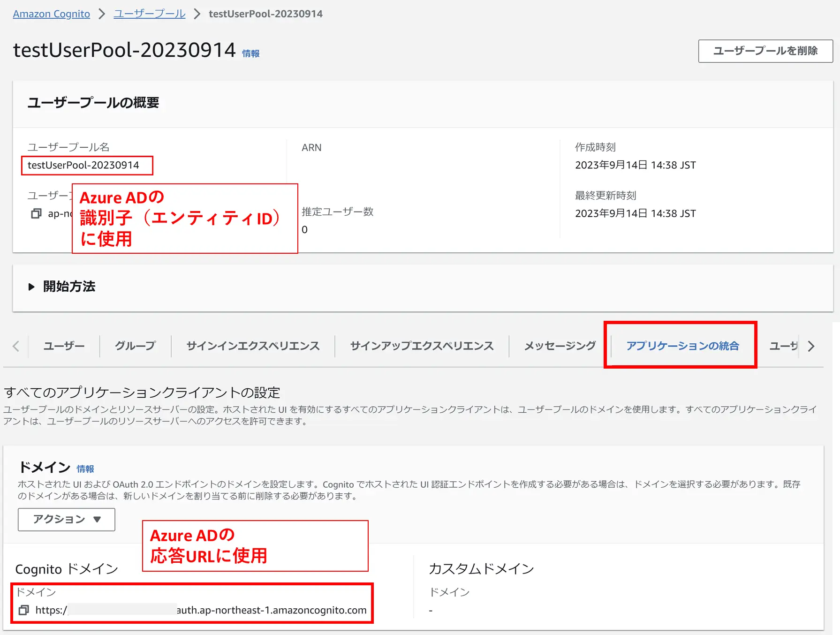840x635 pixels.
Task: Click the ARN label
Action: pos(311,148)
